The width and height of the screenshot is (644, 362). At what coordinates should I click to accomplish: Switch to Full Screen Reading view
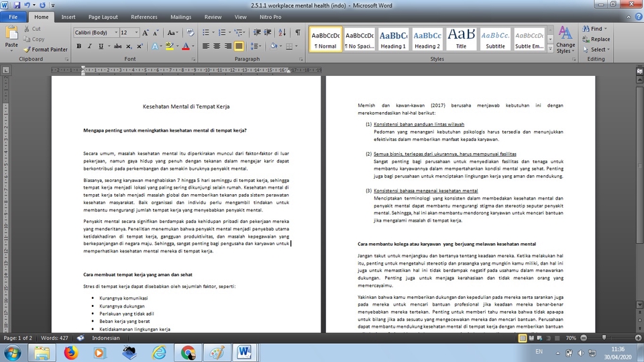531,338
